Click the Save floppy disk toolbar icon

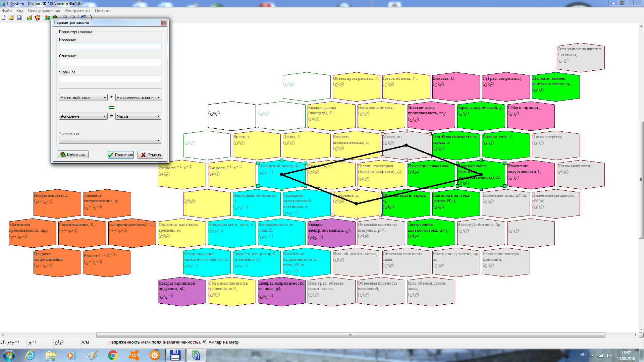[19, 17]
